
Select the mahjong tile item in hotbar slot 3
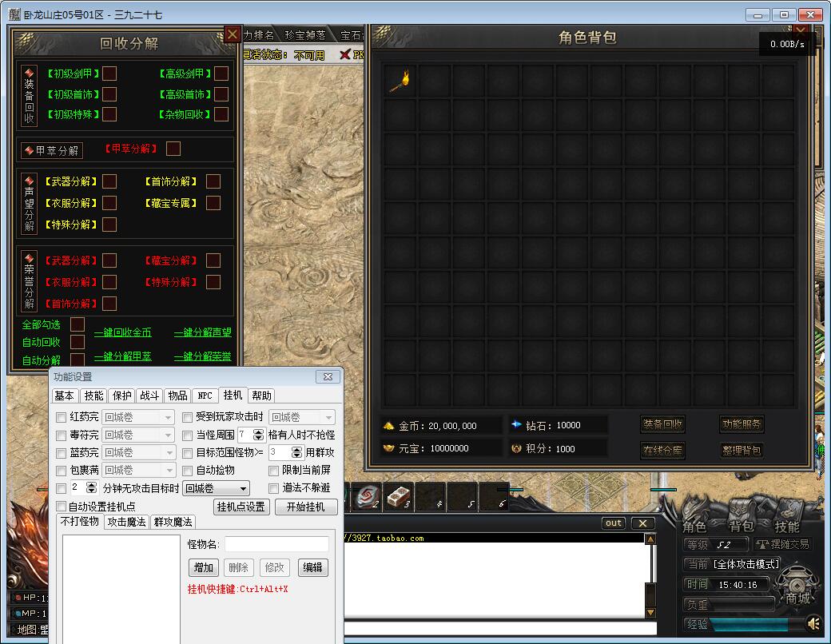click(399, 497)
